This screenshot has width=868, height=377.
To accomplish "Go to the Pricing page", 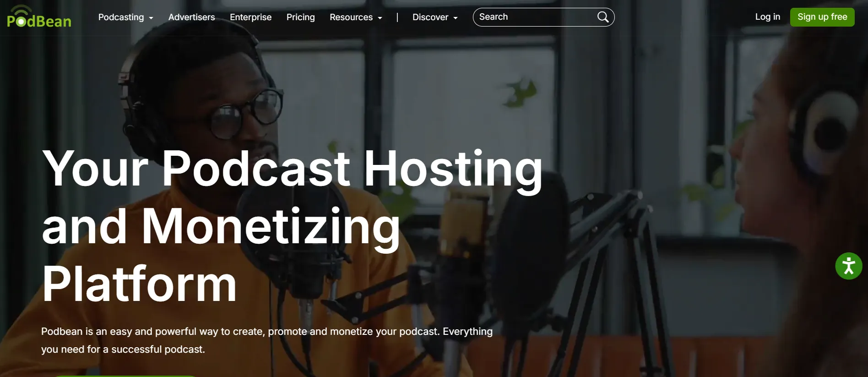I will coord(300,17).
